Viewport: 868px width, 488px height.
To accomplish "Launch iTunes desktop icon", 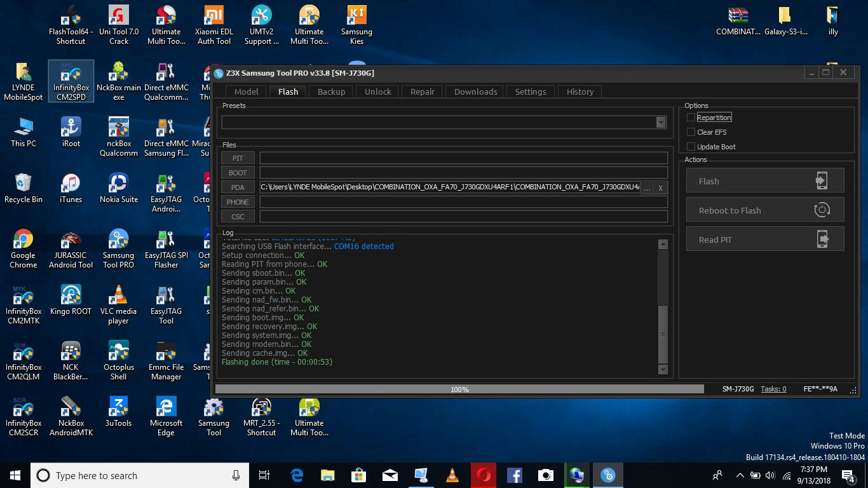I will click(x=71, y=189).
